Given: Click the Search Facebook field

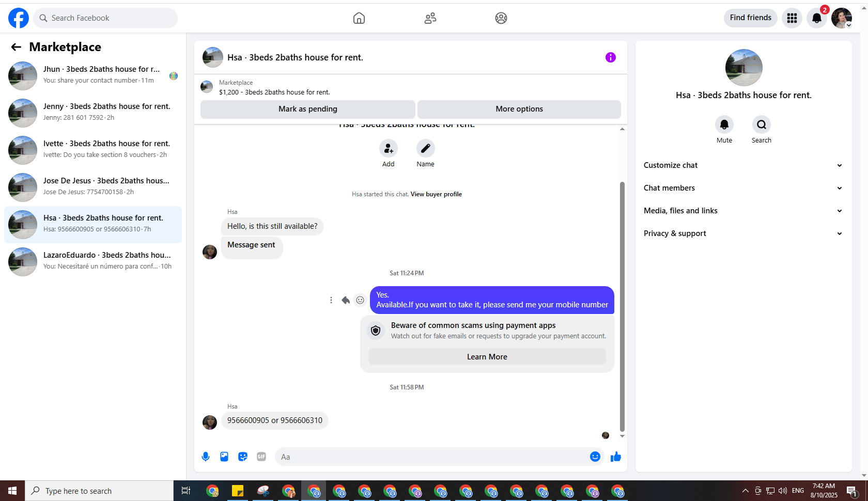Looking at the screenshot, I should click(x=105, y=18).
